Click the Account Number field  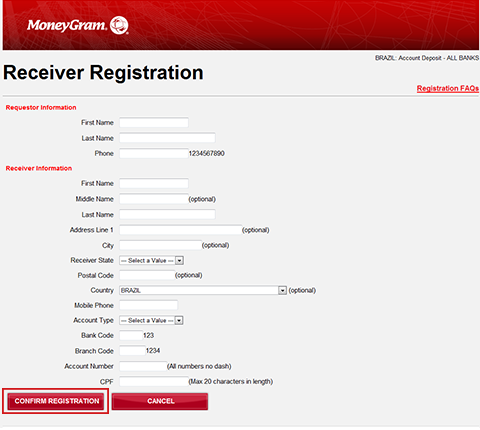pyautogui.click(x=143, y=366)
